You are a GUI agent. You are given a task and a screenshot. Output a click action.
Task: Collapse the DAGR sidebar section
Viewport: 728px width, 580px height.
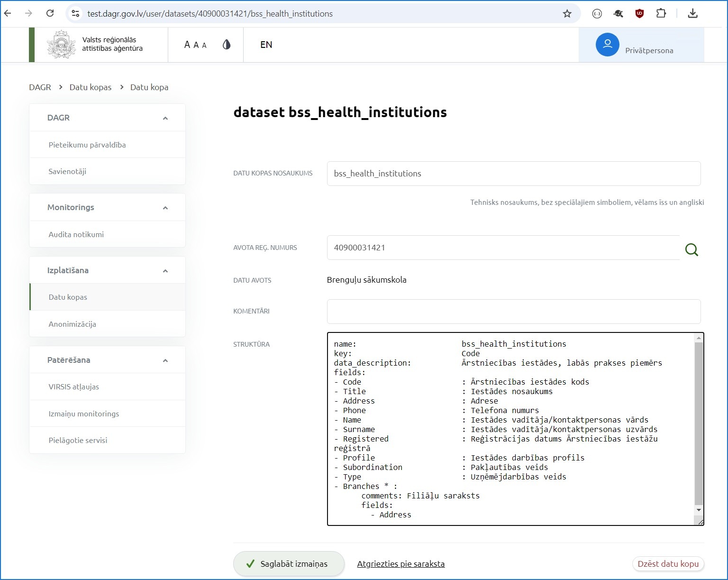[x=165, y=118]
